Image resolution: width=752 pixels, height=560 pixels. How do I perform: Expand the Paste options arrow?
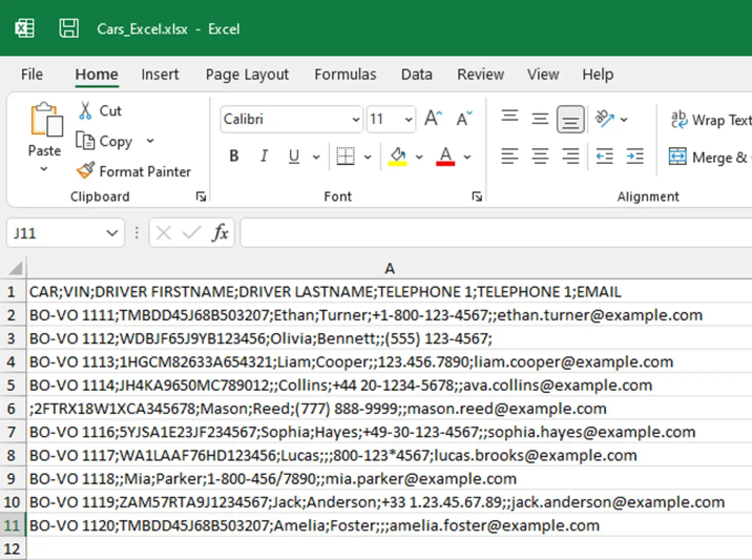pos(44,169)
